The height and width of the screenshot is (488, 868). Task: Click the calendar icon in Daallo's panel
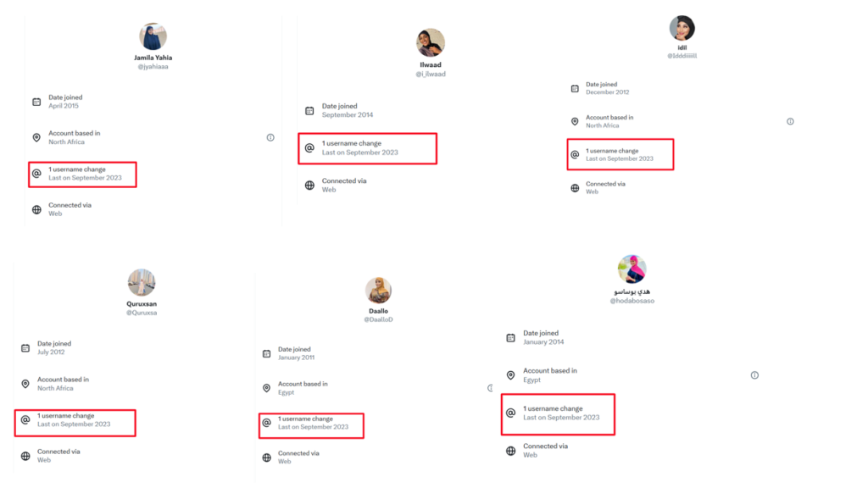tap(267, 353)
